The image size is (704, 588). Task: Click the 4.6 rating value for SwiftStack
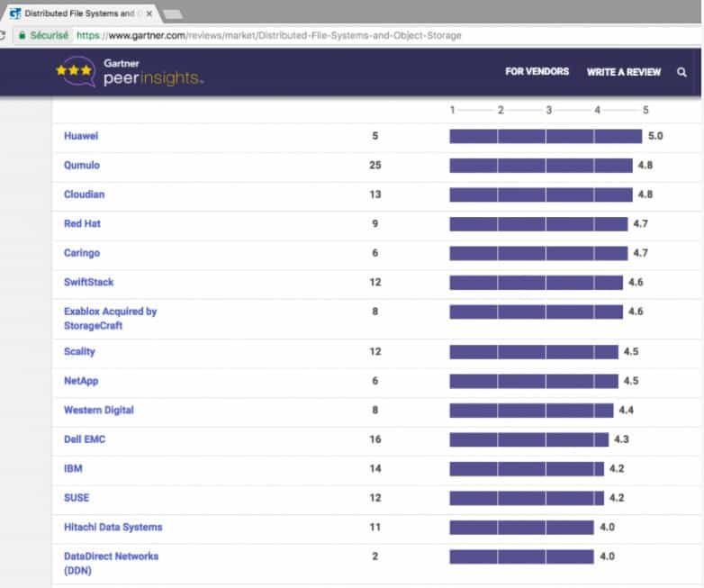click(x=636, y=282)
